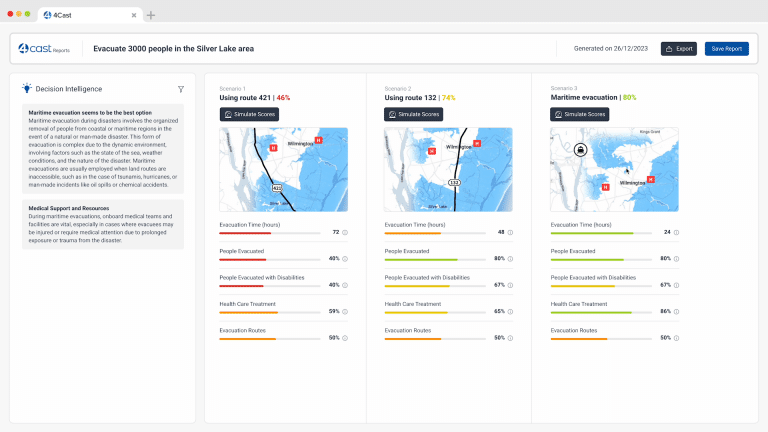
Task: Close the 4Cast browser tab
Action: [x=134, y=15]
